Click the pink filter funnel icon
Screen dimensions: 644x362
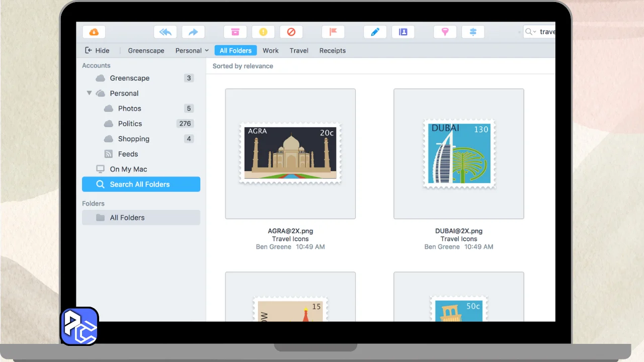pyautogui.click(x=445, y=32)
